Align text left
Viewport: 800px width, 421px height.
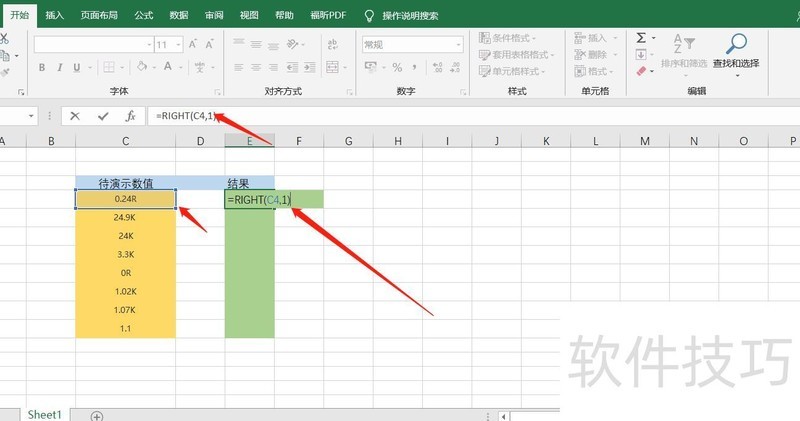point(239,67)
